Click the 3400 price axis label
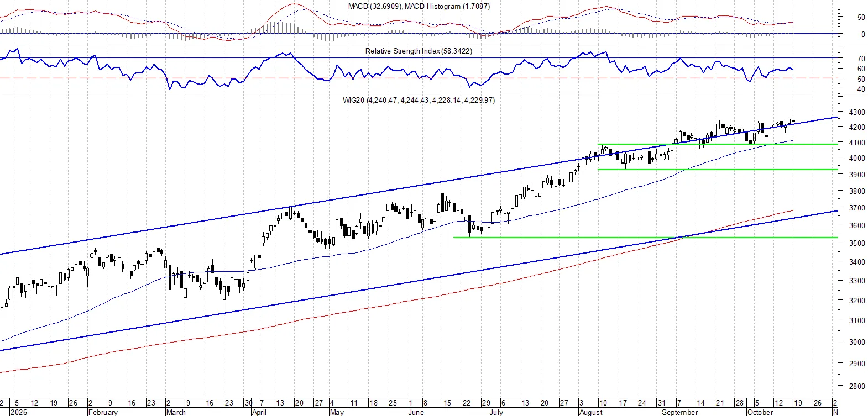 click(x=857, y=262)
